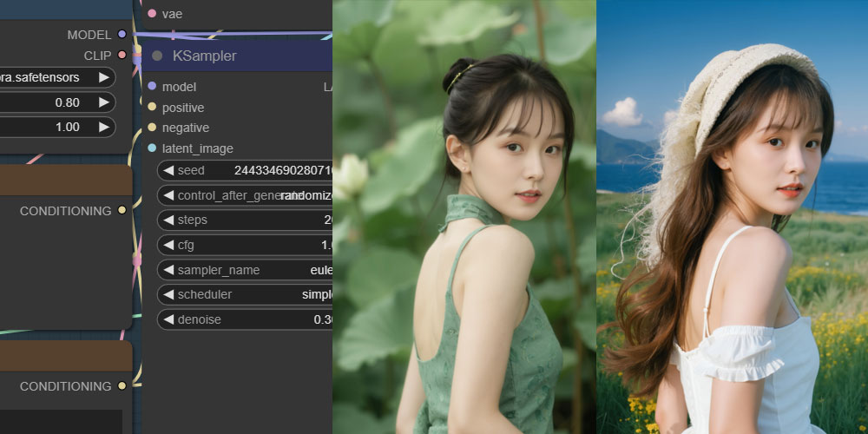Image resolution: width=868 pixels, height=434 pixels.
Task: Click the latent_image input socket
Action: [152, 148]
